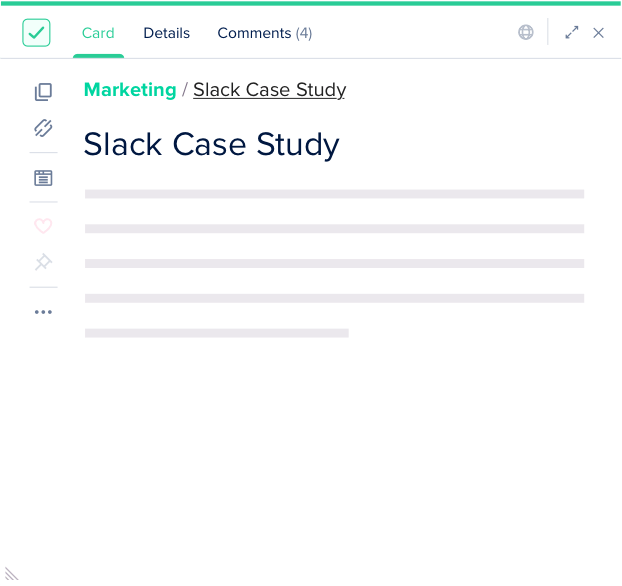This screenshot has width=622, height=586.
Task: Switch to the Details tab
Action: click(166, 33)
